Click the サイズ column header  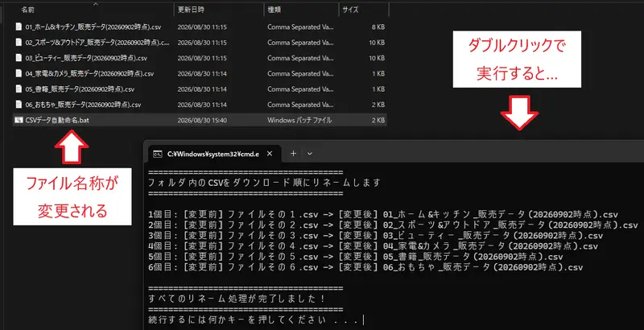350,10
